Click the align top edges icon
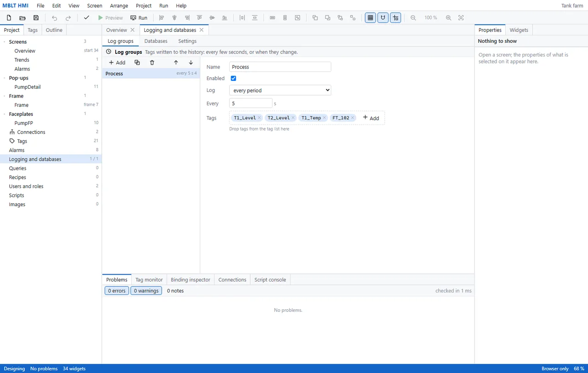 tap(199, 18)
